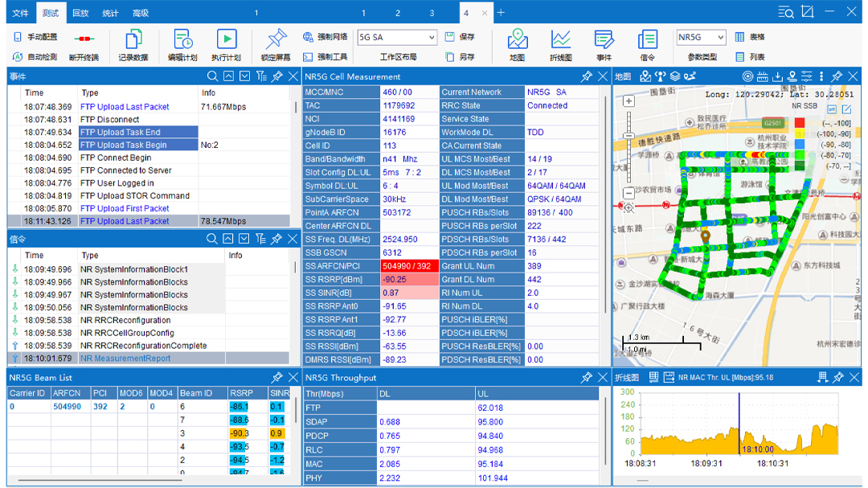Image resolution: width=868 pixels, height=488 pixels.
Task: Toggle 锁定屏幕 lock screen pin
Action: click(276, 39)
